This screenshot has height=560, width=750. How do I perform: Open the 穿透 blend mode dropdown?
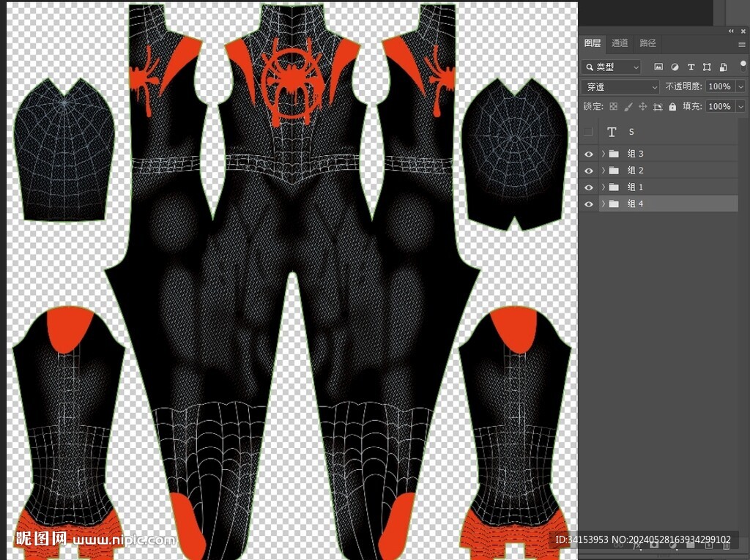pos(621,86)
